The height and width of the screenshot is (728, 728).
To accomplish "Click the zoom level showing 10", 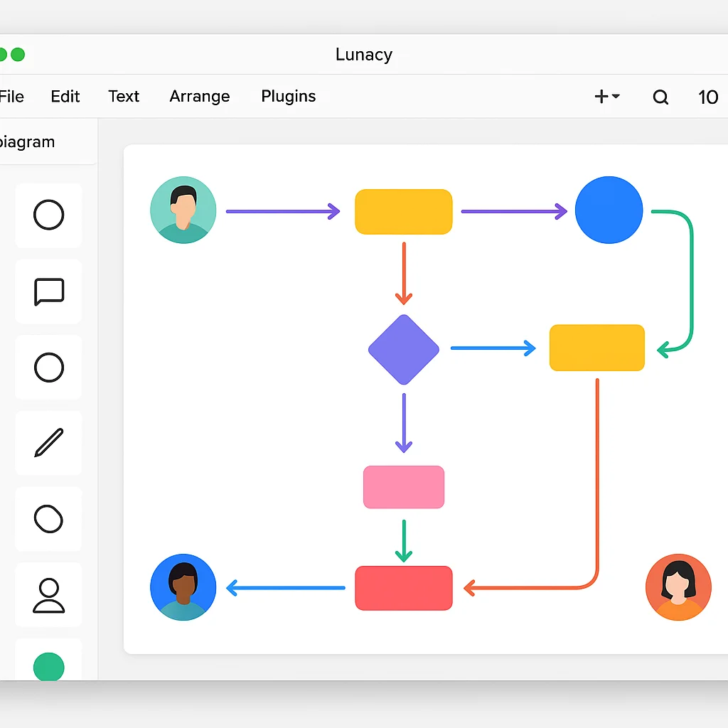I will pos(709,97).
